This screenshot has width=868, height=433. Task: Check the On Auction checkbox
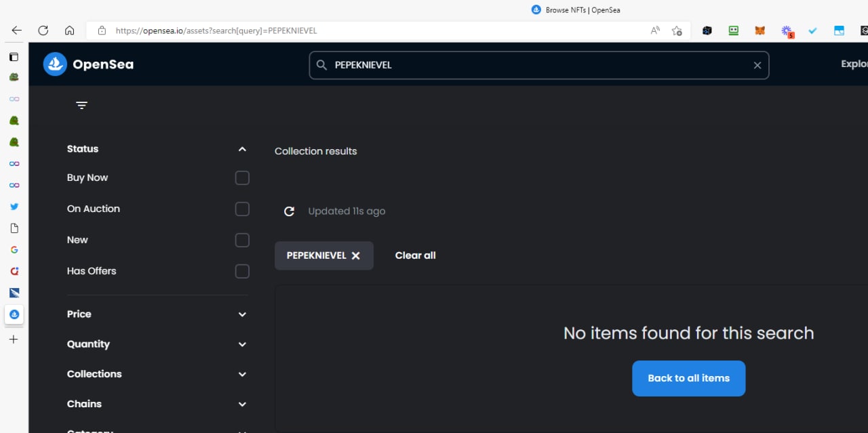point(242,209)
